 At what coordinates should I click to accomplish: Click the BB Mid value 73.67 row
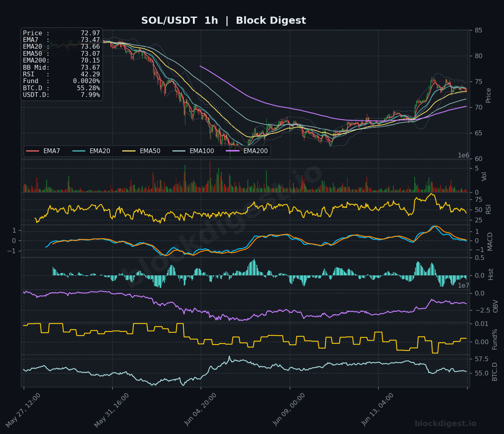coord(62,68)
